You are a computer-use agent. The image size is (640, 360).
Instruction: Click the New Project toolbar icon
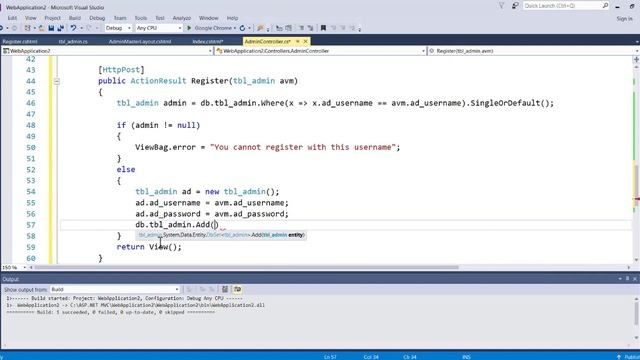pyautogui.click(x=27, y=28)
